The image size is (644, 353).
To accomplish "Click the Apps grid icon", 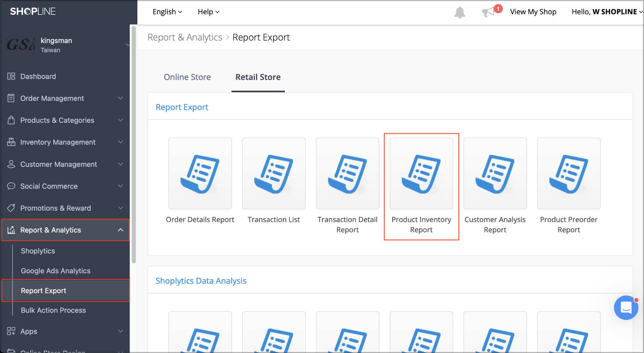I will (11, 331).
